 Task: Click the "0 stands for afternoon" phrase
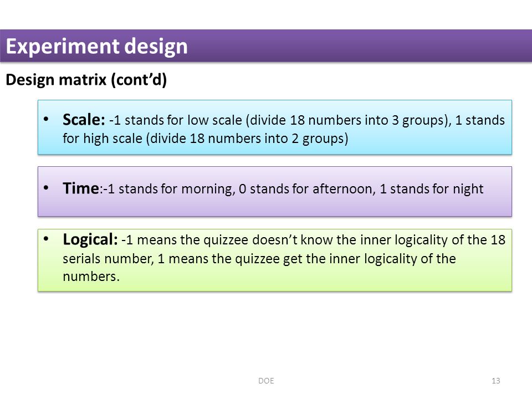click(x=306, y=188)
